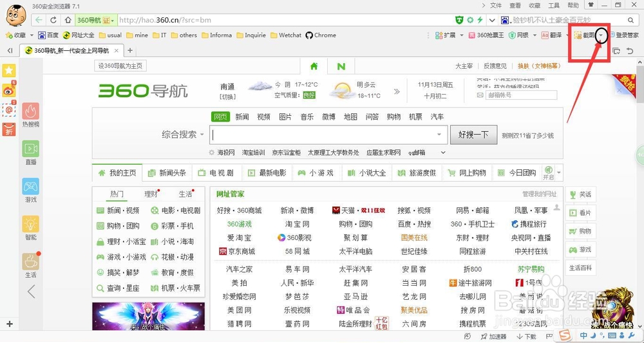Click the user avatar at top left
Screen dimensions: 644x343
click(15, 15)
